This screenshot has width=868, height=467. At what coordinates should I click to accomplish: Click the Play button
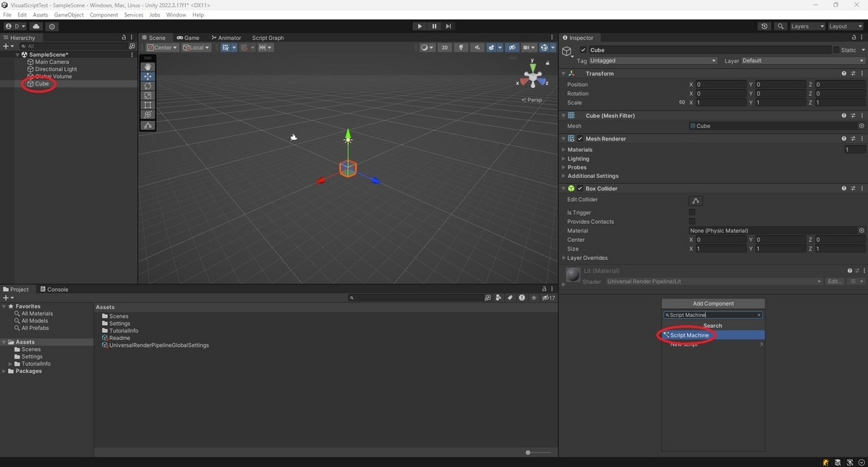pos(420,26)
